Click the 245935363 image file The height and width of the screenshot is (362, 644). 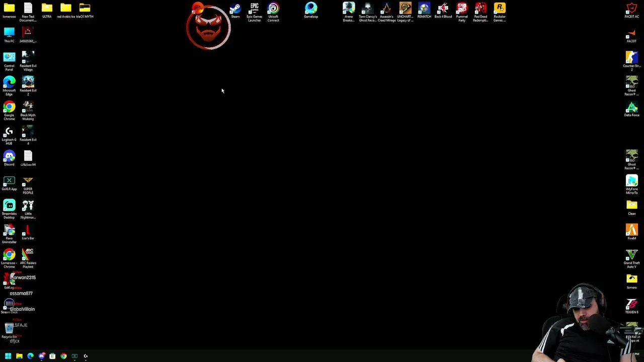point(28,35)
